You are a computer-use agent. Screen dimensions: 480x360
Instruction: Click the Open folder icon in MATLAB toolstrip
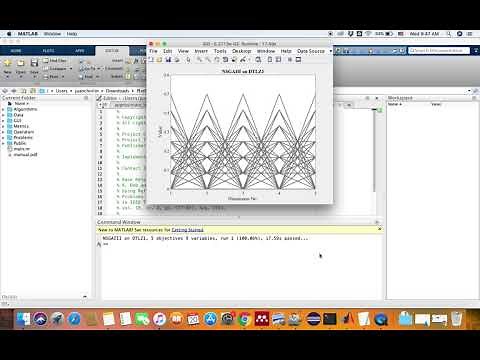click(21, 63)
